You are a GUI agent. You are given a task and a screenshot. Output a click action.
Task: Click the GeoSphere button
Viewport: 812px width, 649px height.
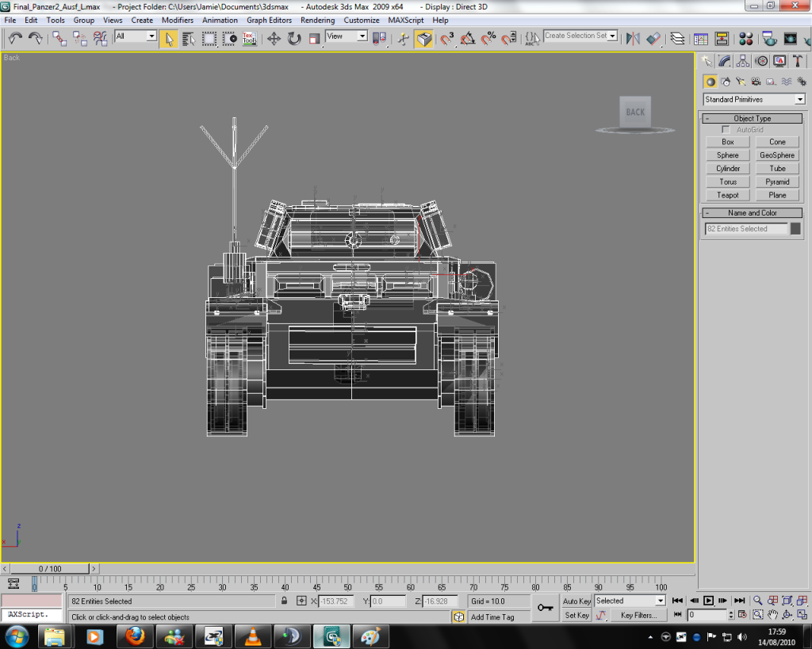click(776, 155)
